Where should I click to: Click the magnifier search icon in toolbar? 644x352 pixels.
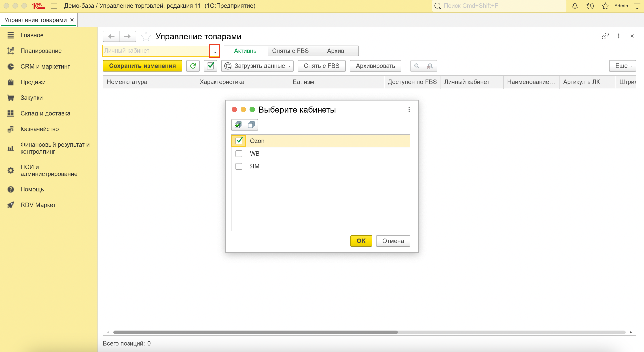tap(417, 66)
